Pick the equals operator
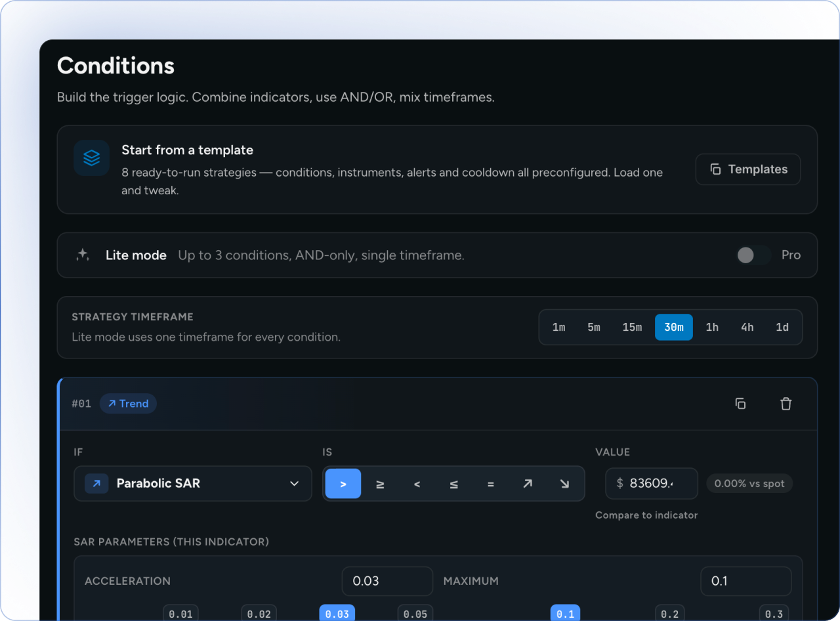 pos(490,484)
